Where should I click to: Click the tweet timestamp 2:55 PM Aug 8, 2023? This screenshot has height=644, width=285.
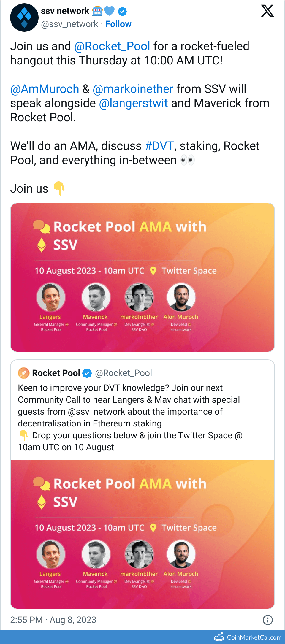[x=53, y=620]
